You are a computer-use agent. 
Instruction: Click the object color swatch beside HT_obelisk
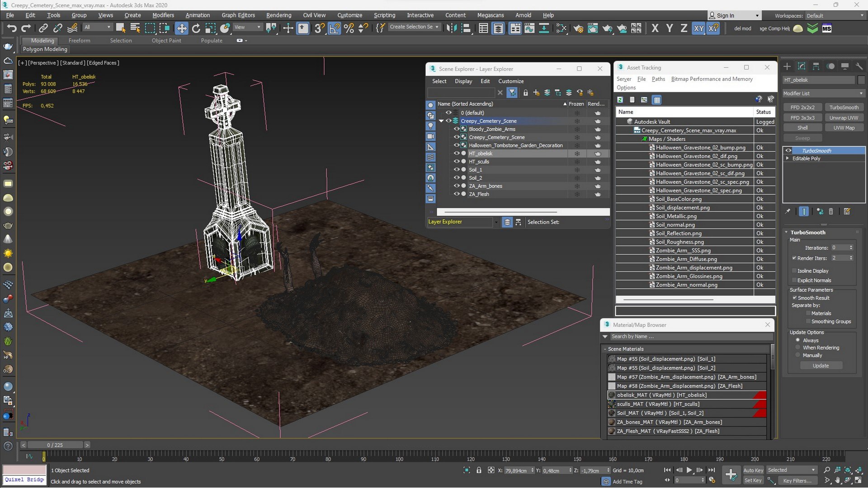coord(861,80)
